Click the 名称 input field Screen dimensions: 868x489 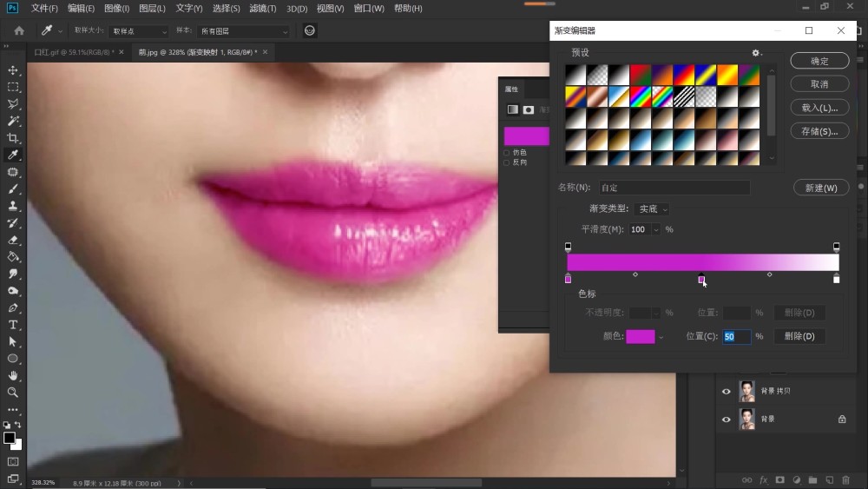(x=674, y=188)
